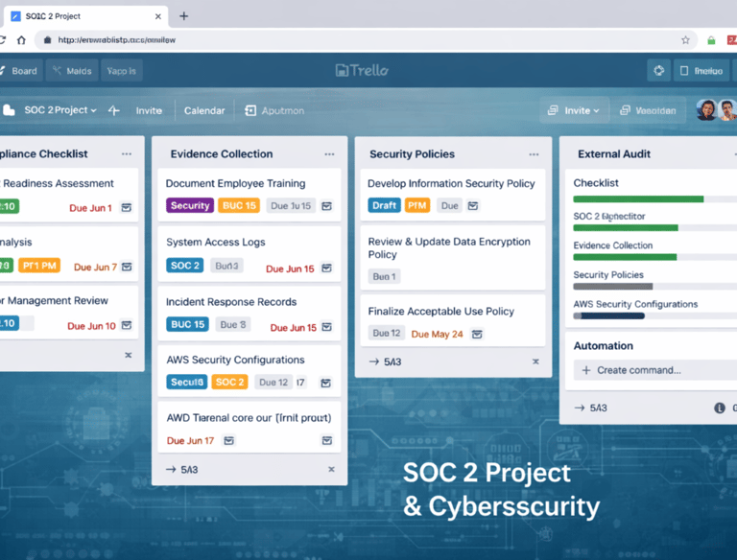The image size is (737, 560).
Task: Click archive icon on Readiness Assessment card
Action: (127, 207)
